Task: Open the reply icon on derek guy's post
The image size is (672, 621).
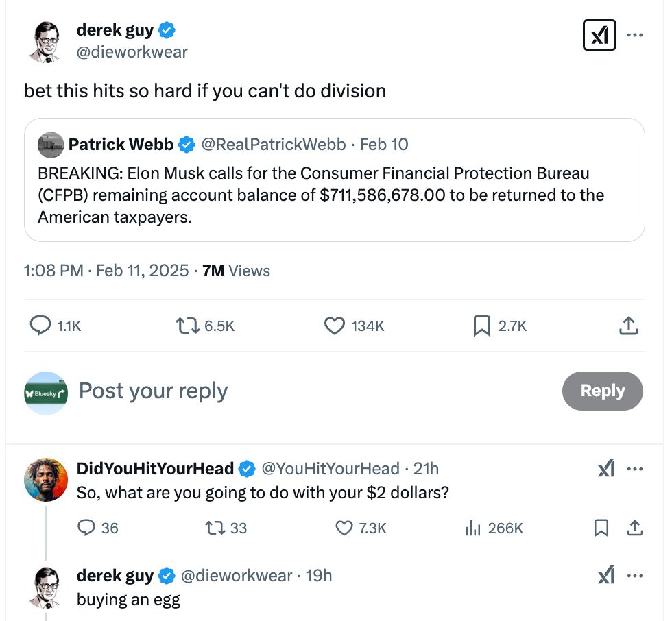Action: pyautogui.click(x=39, y=326)
